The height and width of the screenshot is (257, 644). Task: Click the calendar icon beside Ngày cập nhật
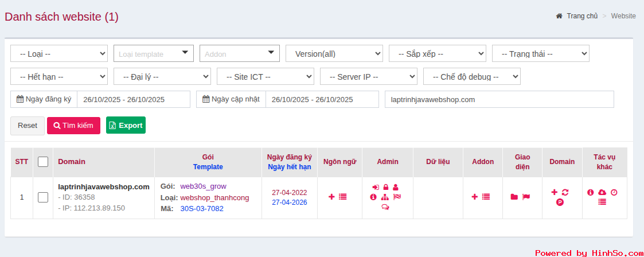pyautogui.click(x=206, y=99)
